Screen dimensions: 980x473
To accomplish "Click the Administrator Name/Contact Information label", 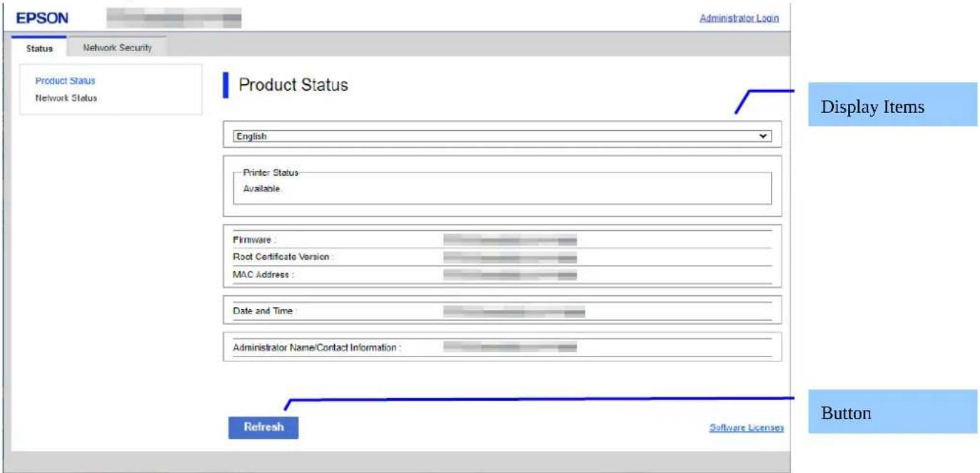I will click(x=317, y=348).
